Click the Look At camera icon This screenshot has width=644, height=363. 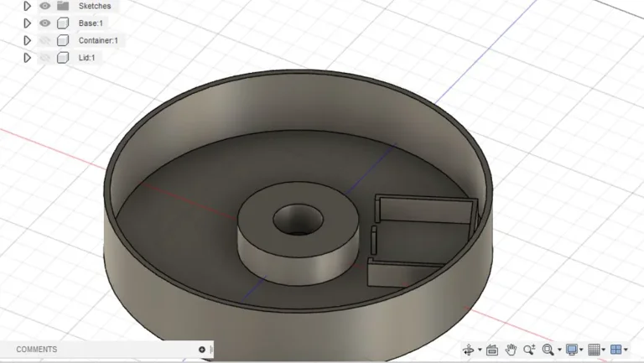click(492, 350)
